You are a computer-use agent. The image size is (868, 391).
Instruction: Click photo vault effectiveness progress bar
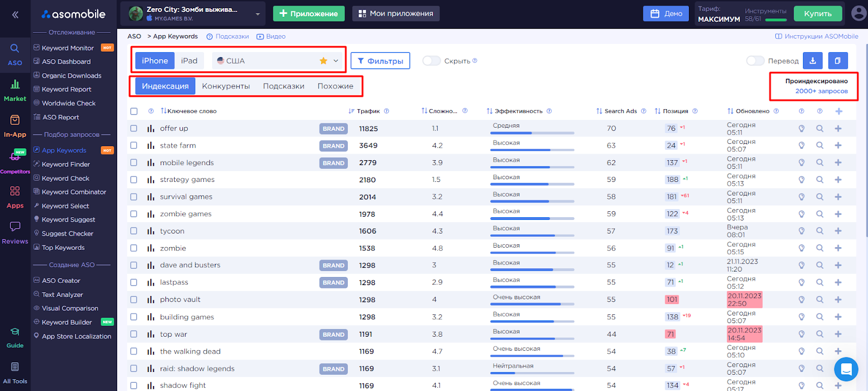[x=532, y=304]
